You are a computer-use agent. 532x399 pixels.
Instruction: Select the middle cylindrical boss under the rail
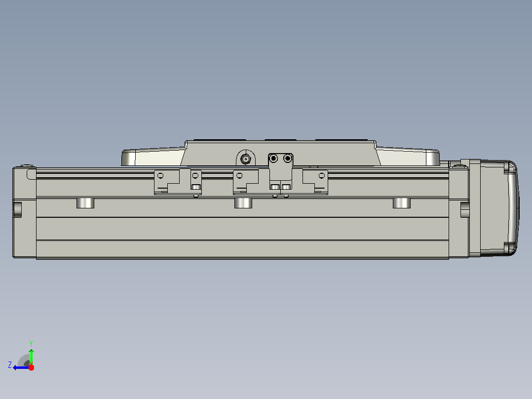coord(243,203)
